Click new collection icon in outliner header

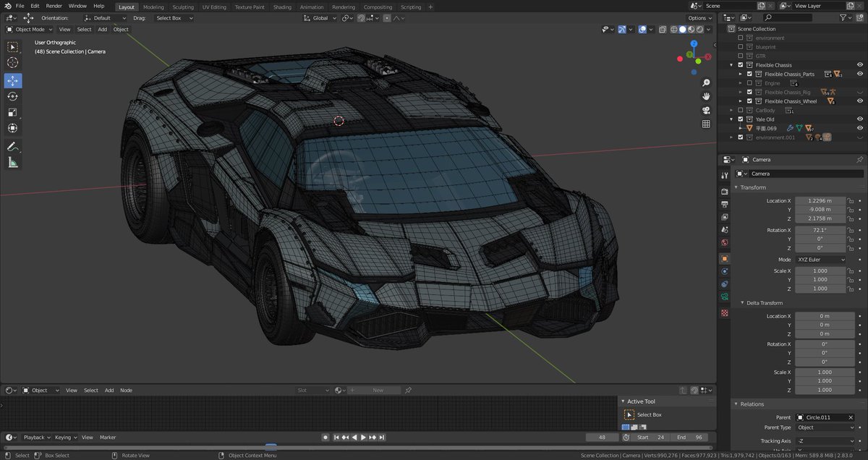click(860, 17)
